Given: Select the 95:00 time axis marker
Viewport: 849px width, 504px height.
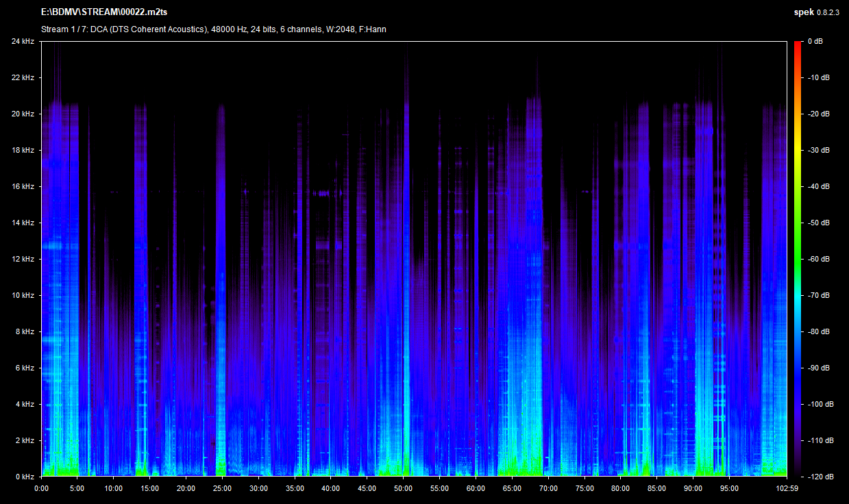Looking at the screenshot, I should (729, 488).
